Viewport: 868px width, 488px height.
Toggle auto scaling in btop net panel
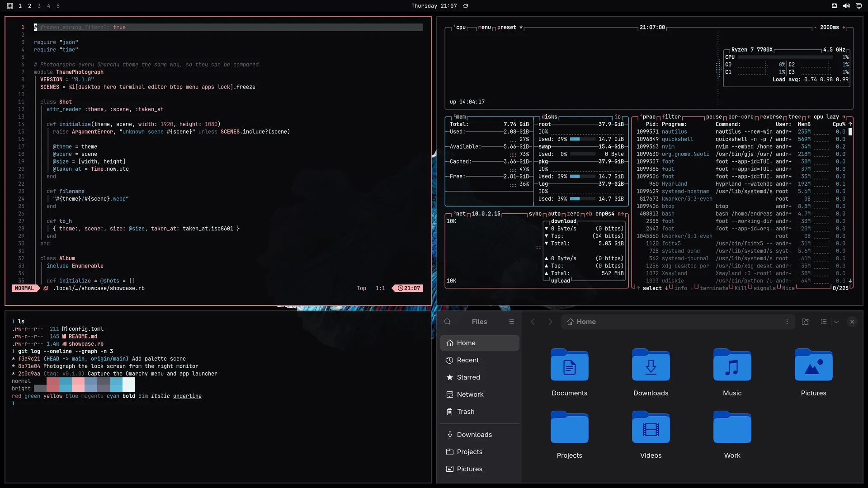click(x=554, y=214)
